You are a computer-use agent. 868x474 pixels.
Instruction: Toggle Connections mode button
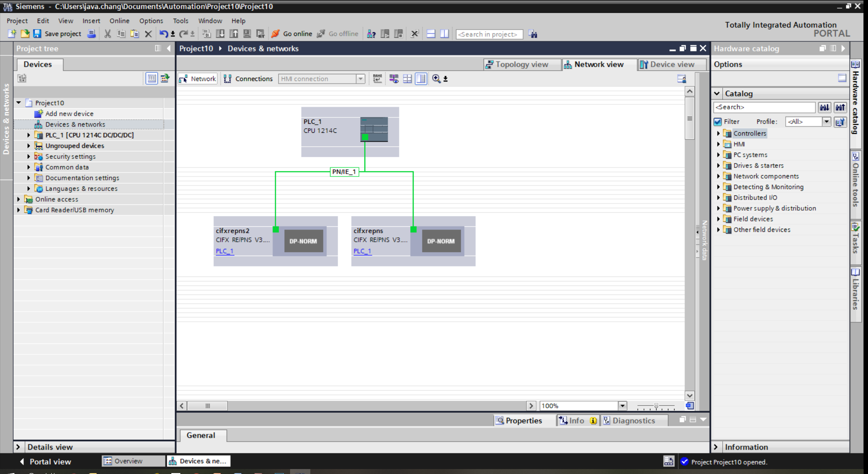(248, 79)
